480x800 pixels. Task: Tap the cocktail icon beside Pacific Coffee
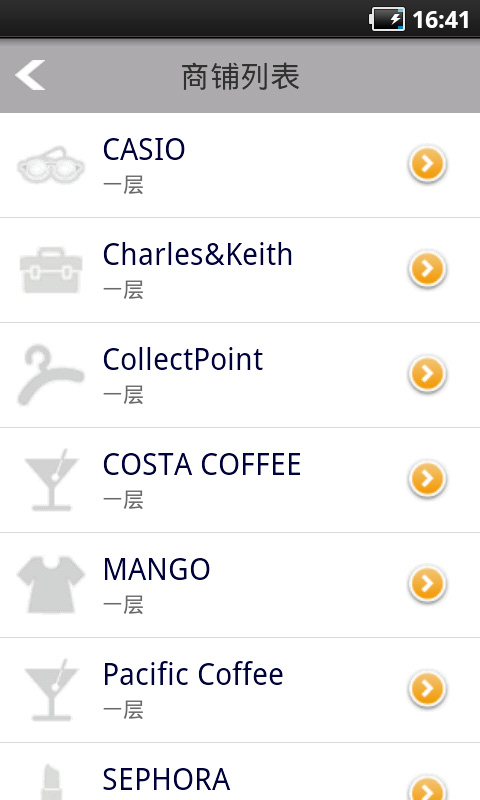(x=51, y=690)
